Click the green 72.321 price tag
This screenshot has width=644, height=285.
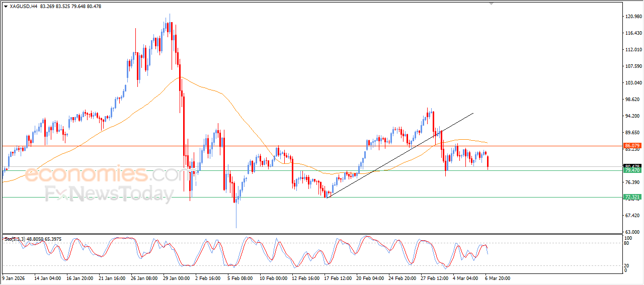pos(632,197)
